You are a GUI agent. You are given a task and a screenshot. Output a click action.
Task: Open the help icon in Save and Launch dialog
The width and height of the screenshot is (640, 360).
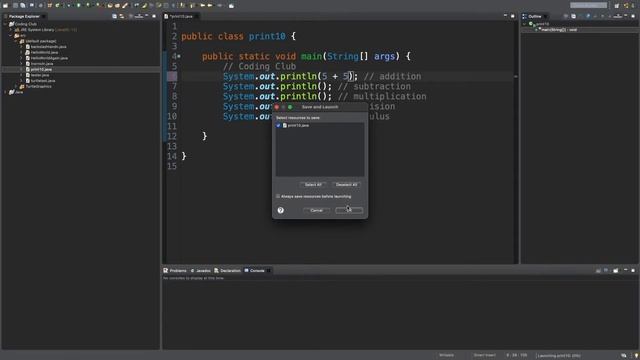point(281,210)
